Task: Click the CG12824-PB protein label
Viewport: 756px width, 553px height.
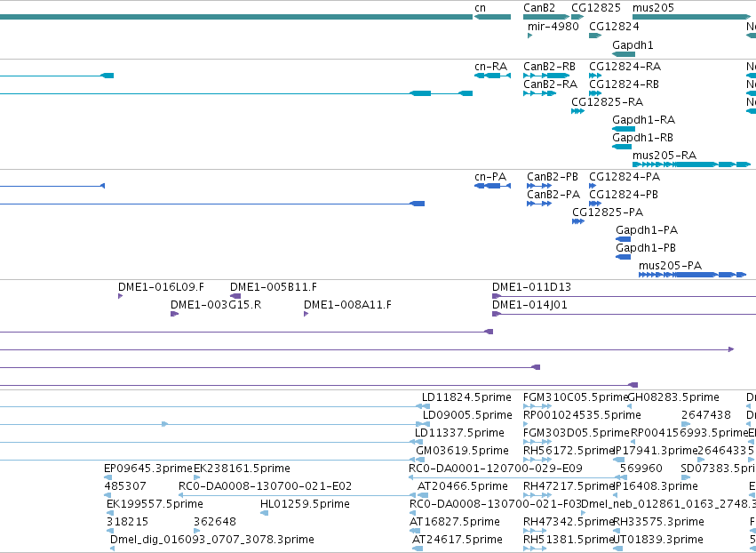Action: pos(624,195)
